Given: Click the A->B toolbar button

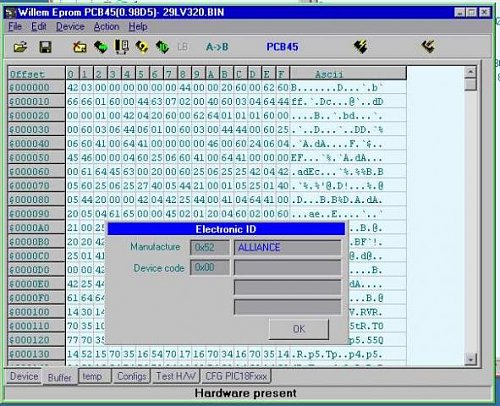Looking at the screenshot, I should pos(217,47).
